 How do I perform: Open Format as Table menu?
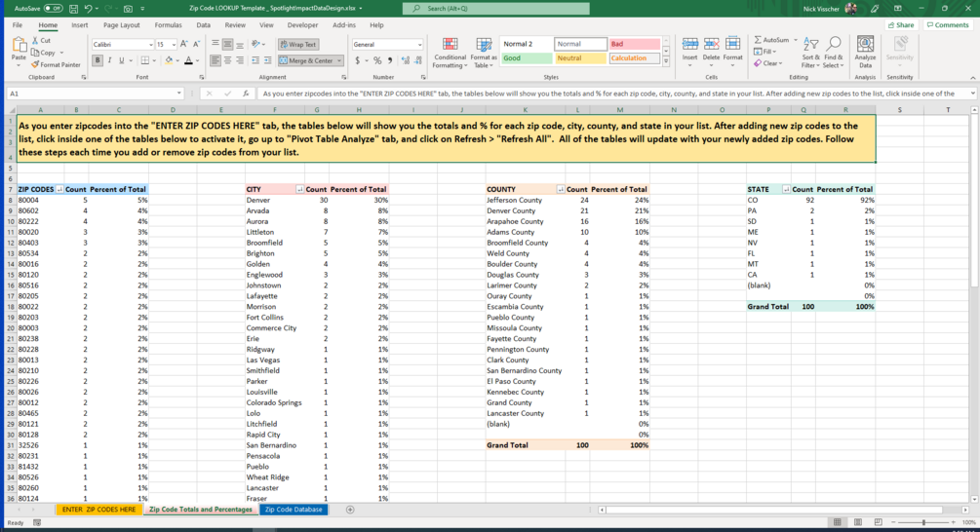(484, 52)
